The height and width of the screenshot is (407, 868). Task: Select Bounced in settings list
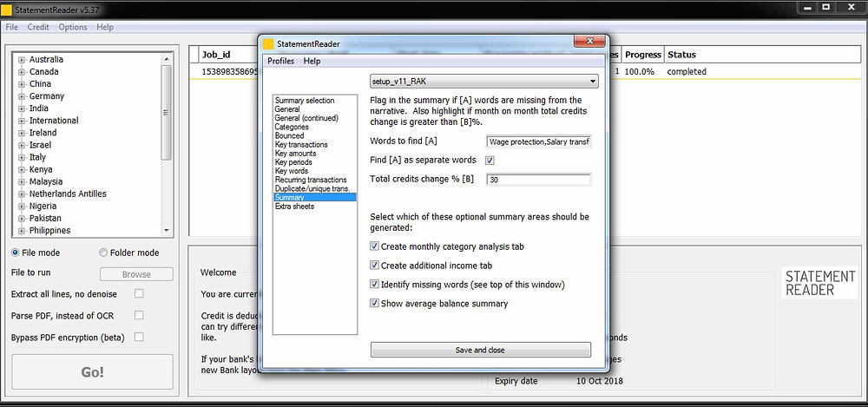[x=289, y=135]
